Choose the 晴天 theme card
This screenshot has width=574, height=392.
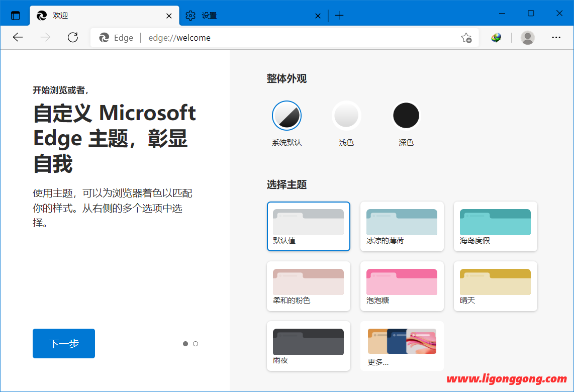tap(495, 286)
